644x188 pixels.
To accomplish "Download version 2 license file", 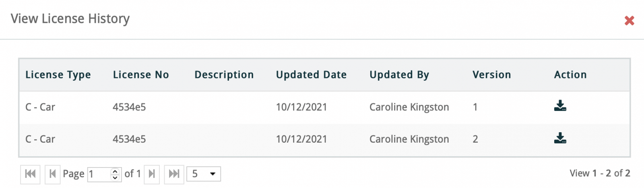I will 560,139.
